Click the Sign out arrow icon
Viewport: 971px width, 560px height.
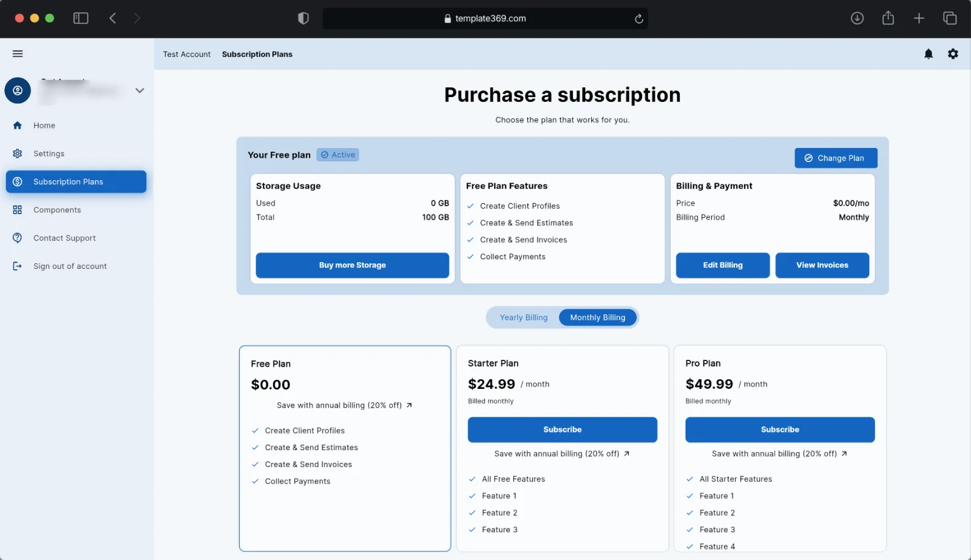tap(18, 266)
